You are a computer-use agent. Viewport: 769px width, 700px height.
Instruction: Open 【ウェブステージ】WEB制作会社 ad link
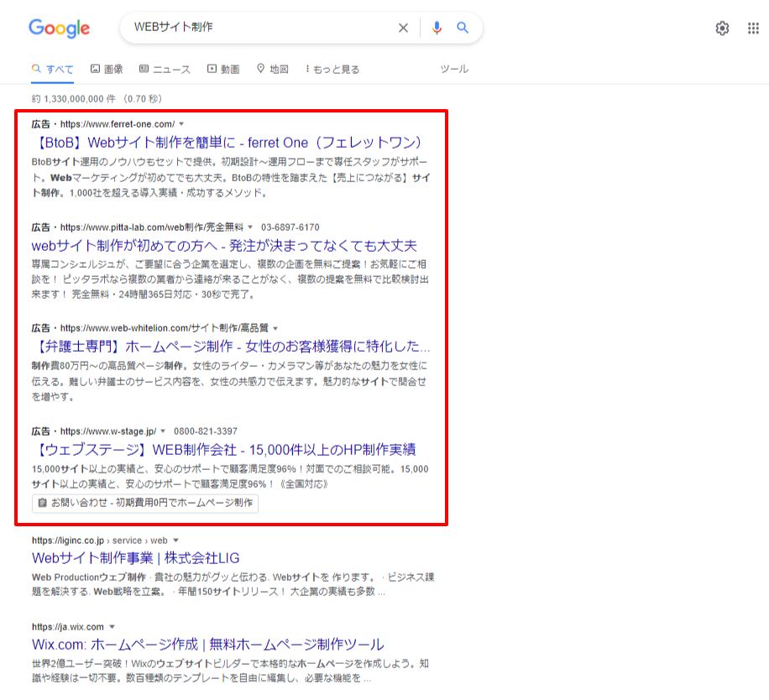pos(223,450)
